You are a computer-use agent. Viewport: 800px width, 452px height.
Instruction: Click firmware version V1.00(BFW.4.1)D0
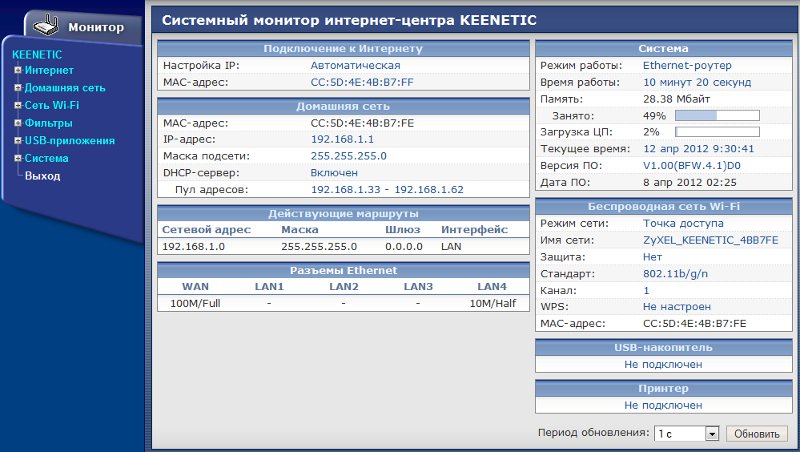click(x=692, y=166)
